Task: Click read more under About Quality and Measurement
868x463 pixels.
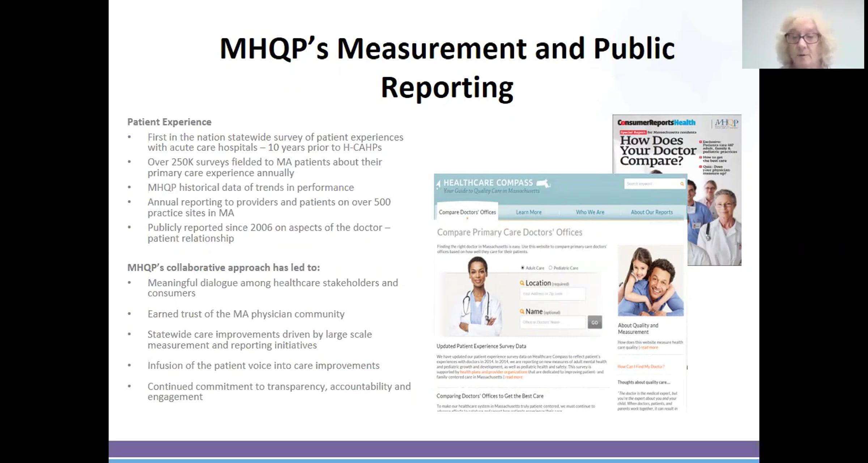Action: (x=649, y=348)
